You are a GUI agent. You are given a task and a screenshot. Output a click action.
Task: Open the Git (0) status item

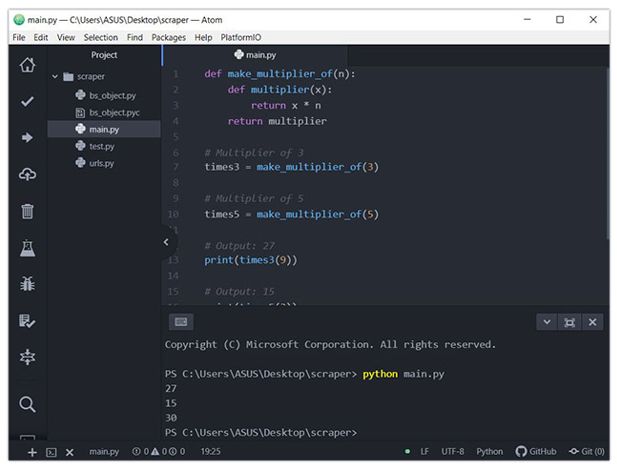click(587, 451)
